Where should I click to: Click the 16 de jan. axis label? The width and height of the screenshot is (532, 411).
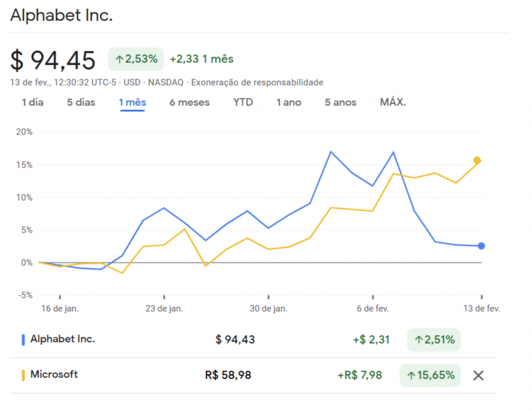tap(60, 309)
